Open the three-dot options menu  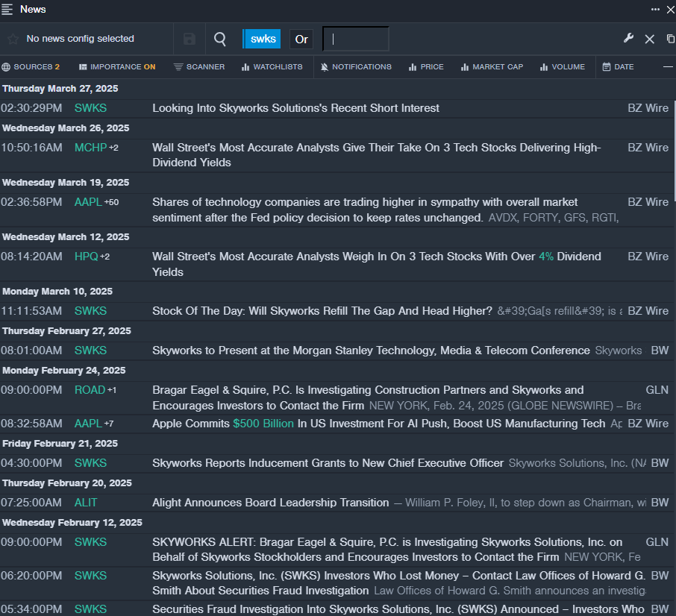click(x=655, y=10)
